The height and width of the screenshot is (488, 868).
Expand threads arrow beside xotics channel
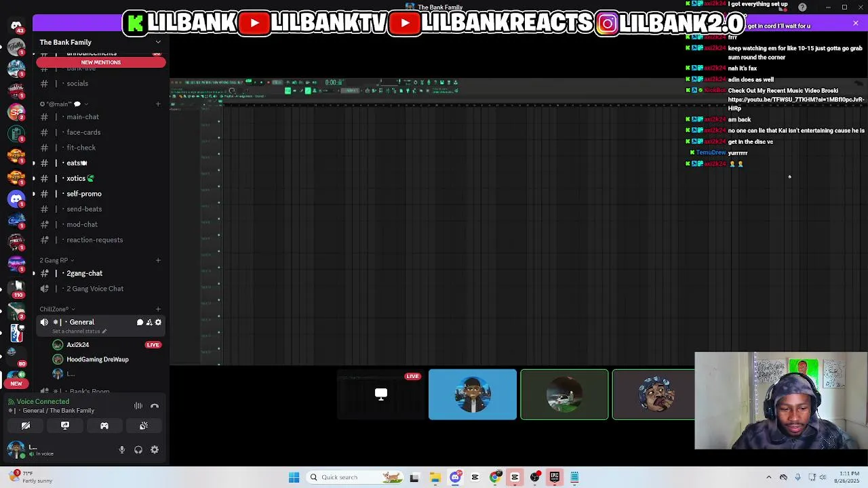coord(34,178)
